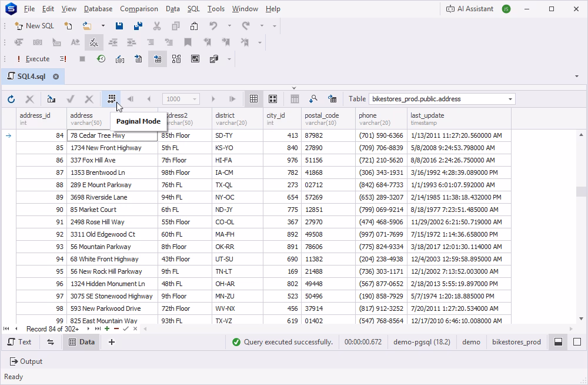Screen dimensions: 588x385
Task: Open the Output panel
Action: point(26,361)
